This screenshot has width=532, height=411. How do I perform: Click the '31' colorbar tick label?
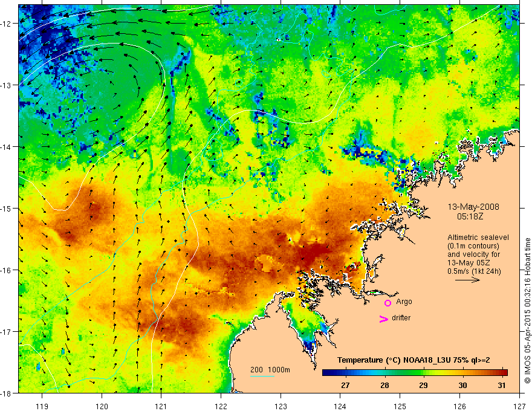pos(501,385)
